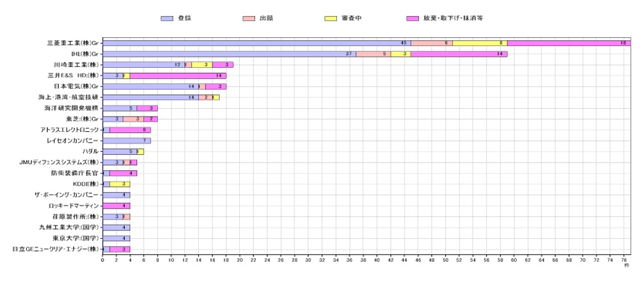This screenshot has width=644, height=281.
Task: Click the yellow 審査中 legend swatch
Action: point(331,19)
